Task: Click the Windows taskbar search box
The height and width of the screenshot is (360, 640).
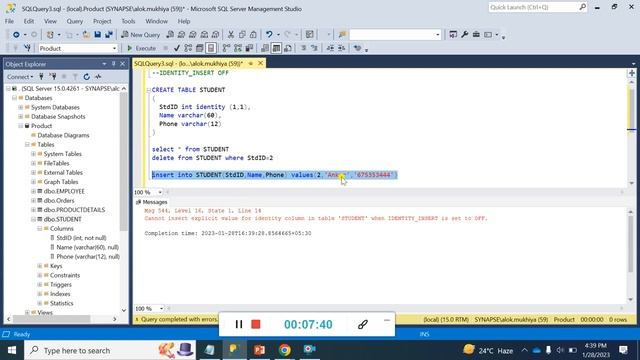Action: (x=110, y=350)
